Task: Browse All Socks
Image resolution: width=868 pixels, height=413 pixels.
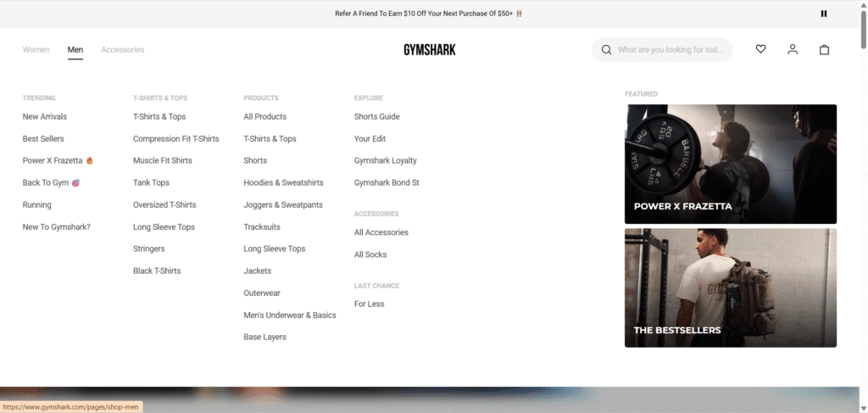Action: pyautogui.click(x=370, y=254)
